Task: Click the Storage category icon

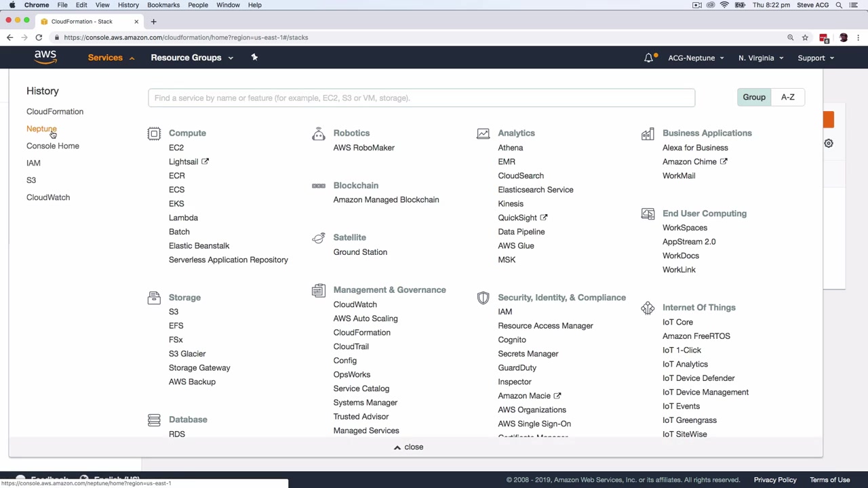Action: (x=154, y=298)
